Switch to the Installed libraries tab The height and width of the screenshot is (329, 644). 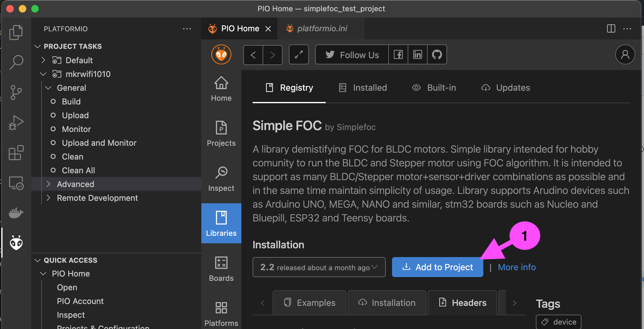tap(363, 88)
